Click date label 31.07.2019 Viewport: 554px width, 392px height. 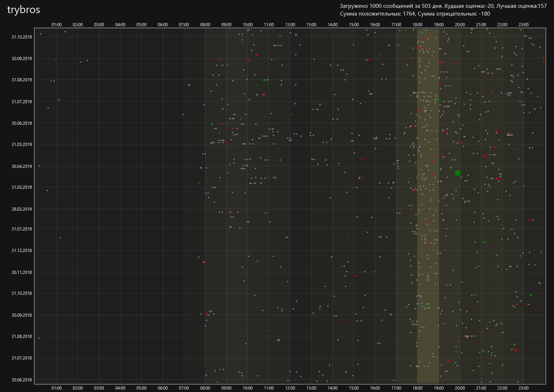tap(22, 101)
